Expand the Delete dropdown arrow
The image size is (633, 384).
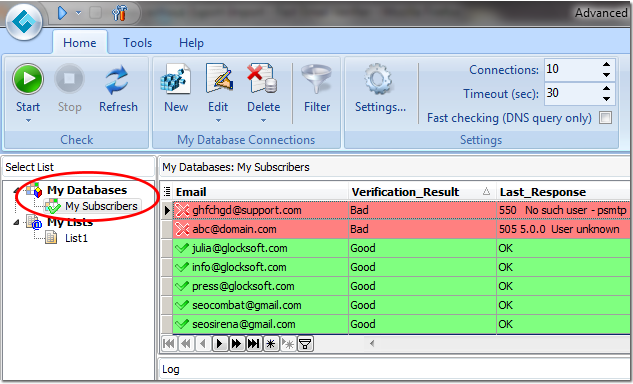(264, 120)
